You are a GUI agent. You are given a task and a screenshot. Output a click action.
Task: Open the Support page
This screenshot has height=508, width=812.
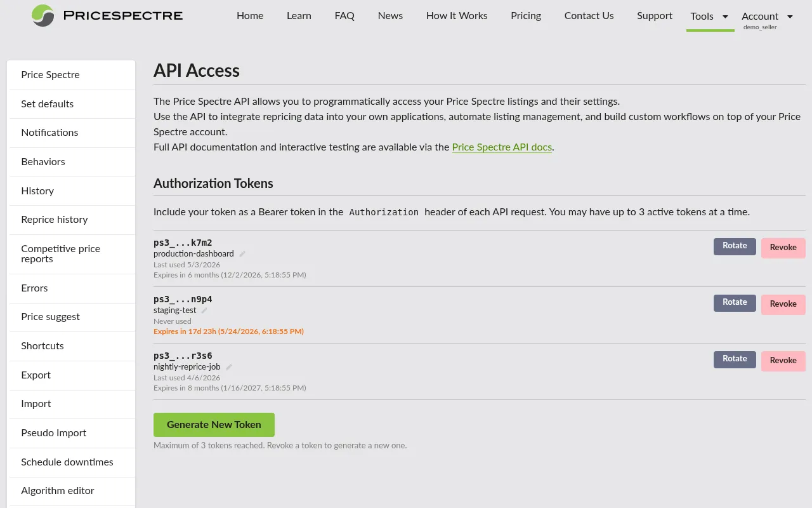(655, 16)
